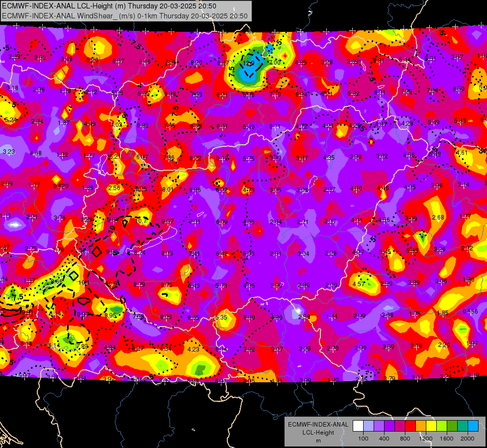Click the map value 5.24
Image resolution: width=487 pixels, height=448 pixels.
tap(10, 119)
